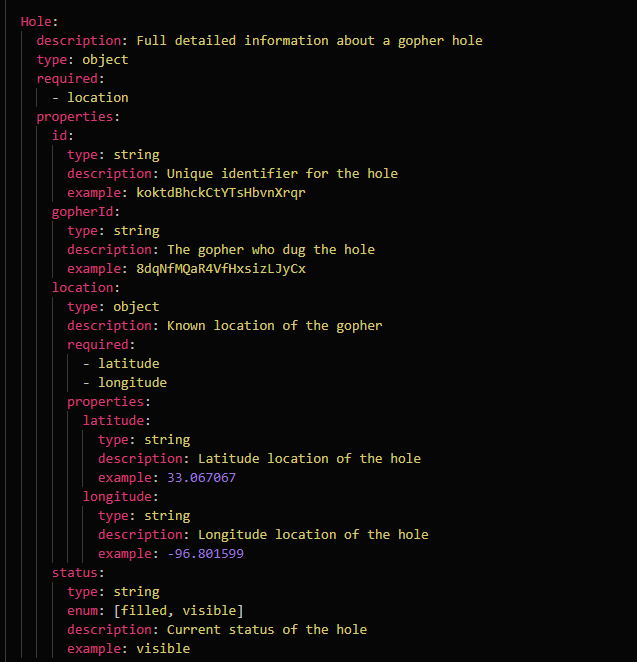Click 'The gopher who dug the hole' text

point(270,249)
